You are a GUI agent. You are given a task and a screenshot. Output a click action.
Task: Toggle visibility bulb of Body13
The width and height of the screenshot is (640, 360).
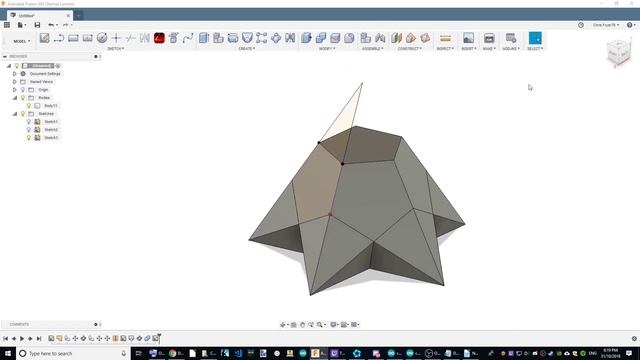[x=29, y=106]
